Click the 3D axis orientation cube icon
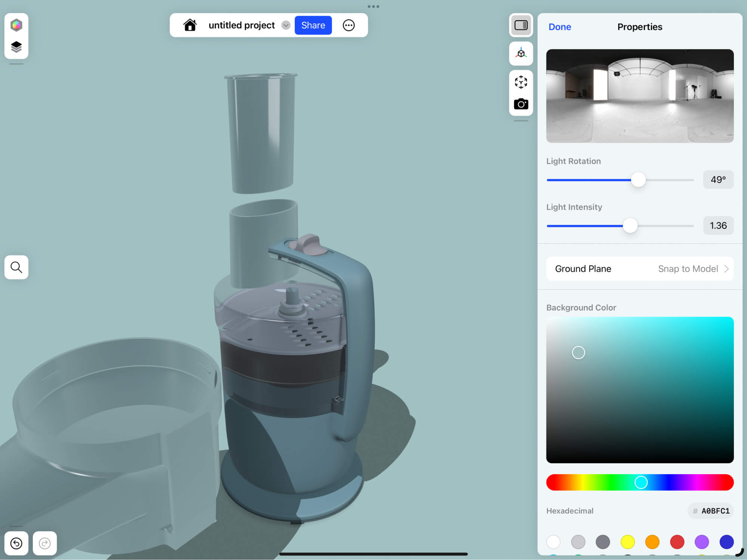747x560 pixels. click(521, 53)
